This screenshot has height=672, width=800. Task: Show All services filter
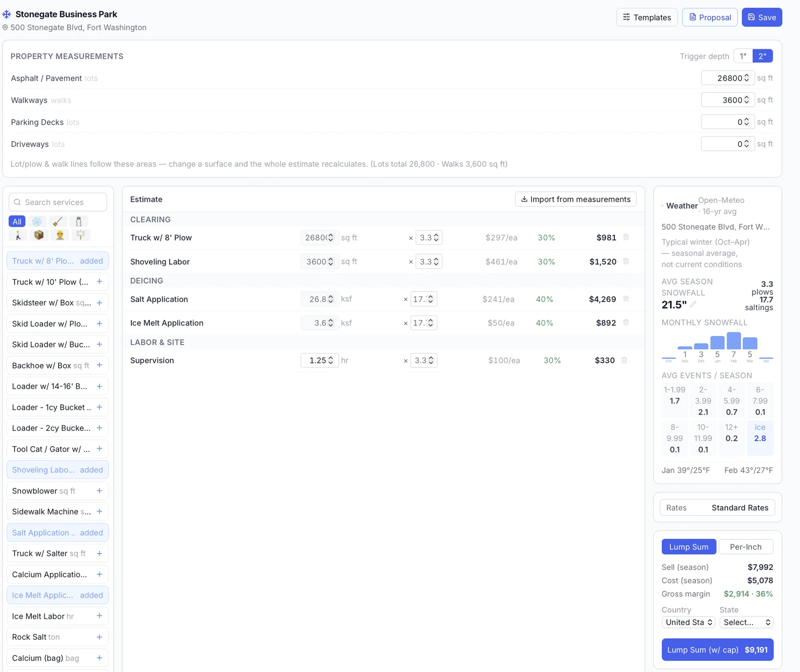tap(17, 221)
